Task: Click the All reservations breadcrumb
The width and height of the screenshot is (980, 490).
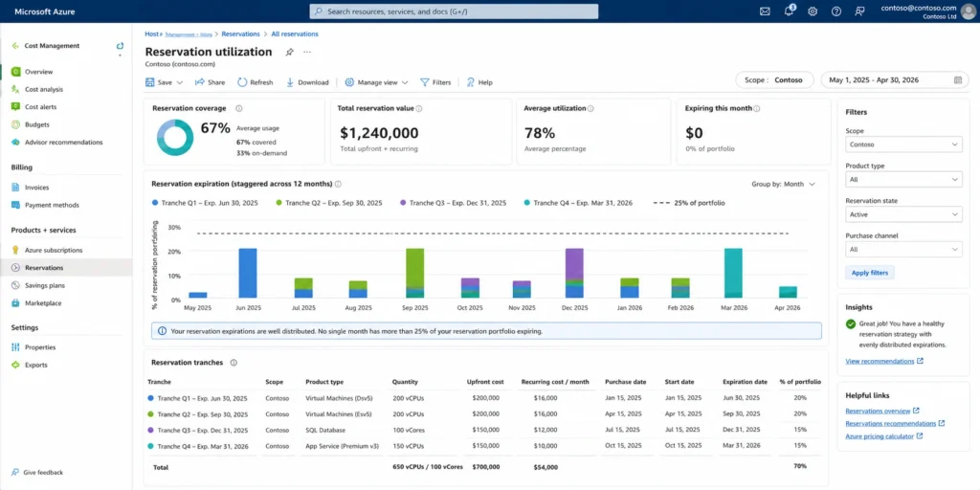Action: point(295,33)
